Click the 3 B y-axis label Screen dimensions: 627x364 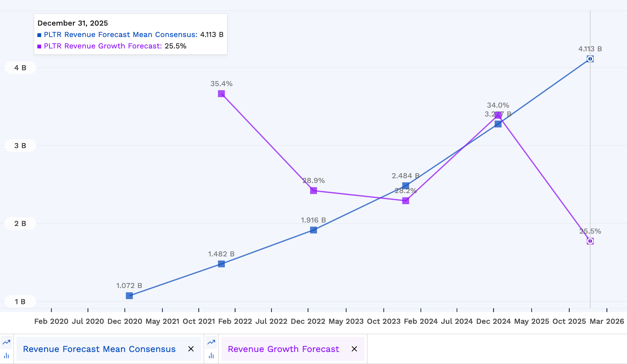tap(20, 146)
